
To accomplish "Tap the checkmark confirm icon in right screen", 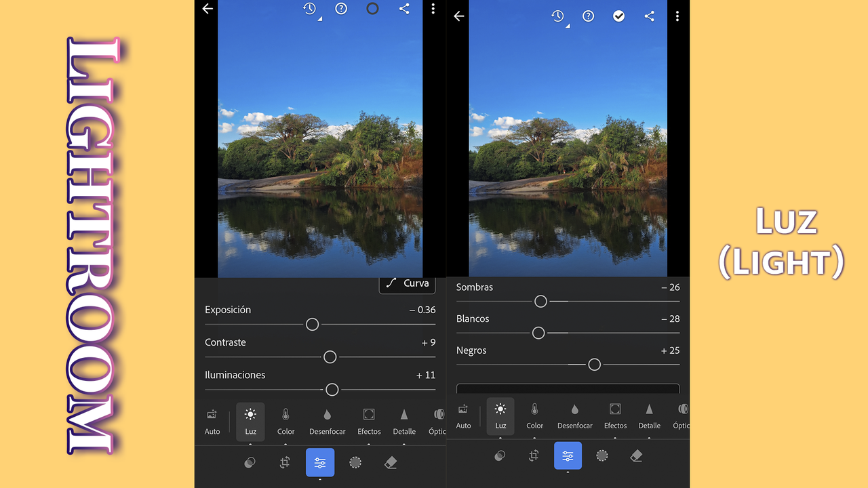I will (618, 16).
